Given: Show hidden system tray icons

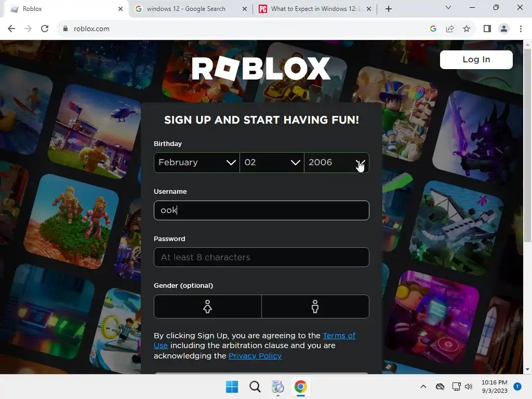Looking at the screenshot, I should tap(423, 387).
